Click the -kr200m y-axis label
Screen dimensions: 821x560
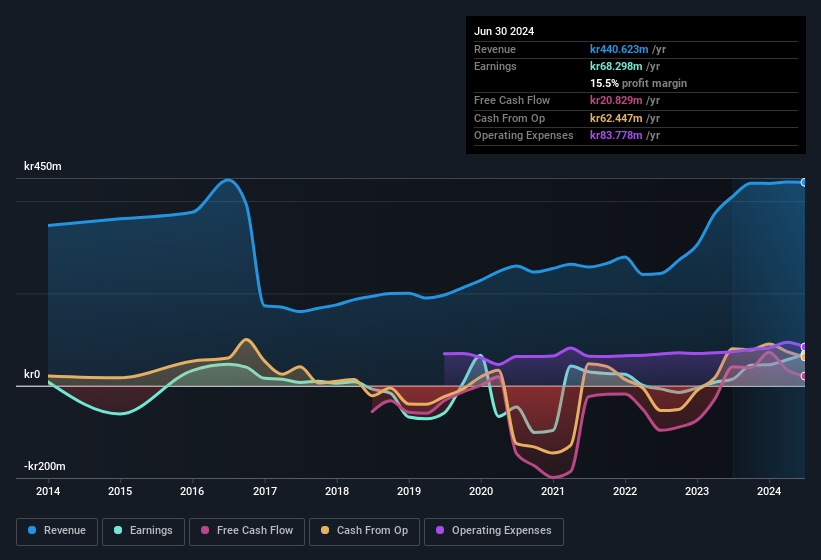point(45,466)
